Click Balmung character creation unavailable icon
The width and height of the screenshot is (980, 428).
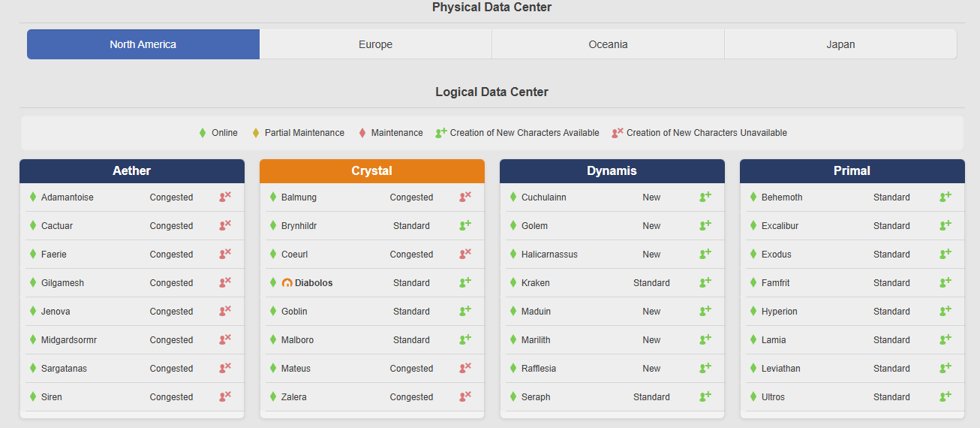point(465,197)
